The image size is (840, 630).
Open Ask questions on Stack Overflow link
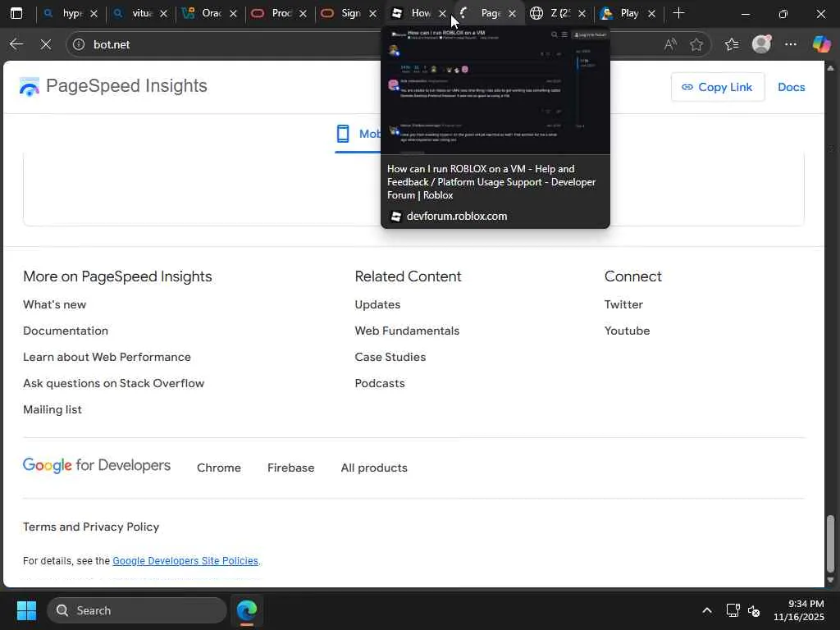point(113,383)
